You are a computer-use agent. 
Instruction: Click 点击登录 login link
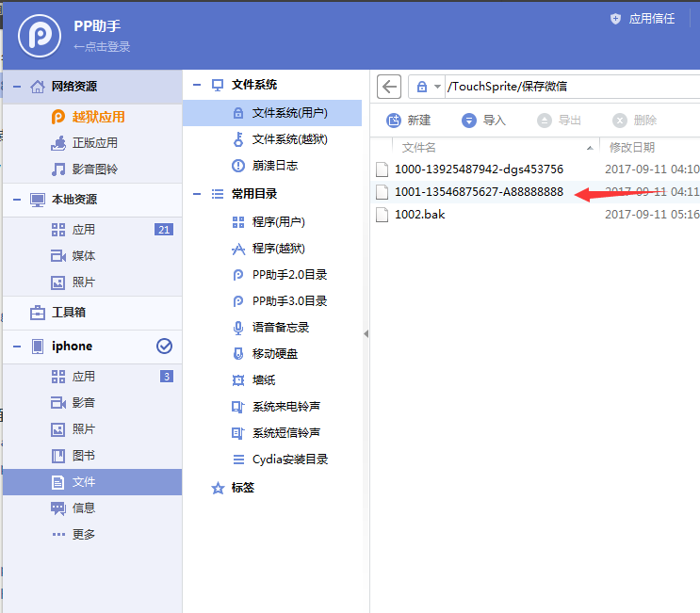point(103,47)
